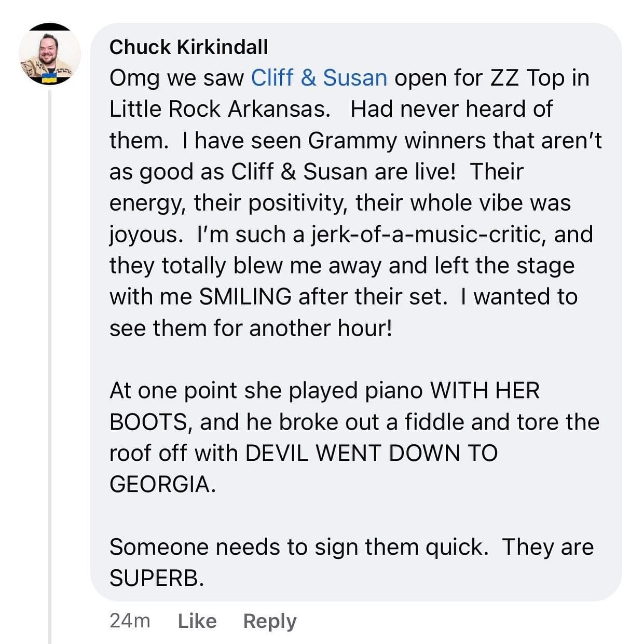Click the Grammy winners phrase
The width and height of the screenshot is (644, 644).
(x=397, y=141)
